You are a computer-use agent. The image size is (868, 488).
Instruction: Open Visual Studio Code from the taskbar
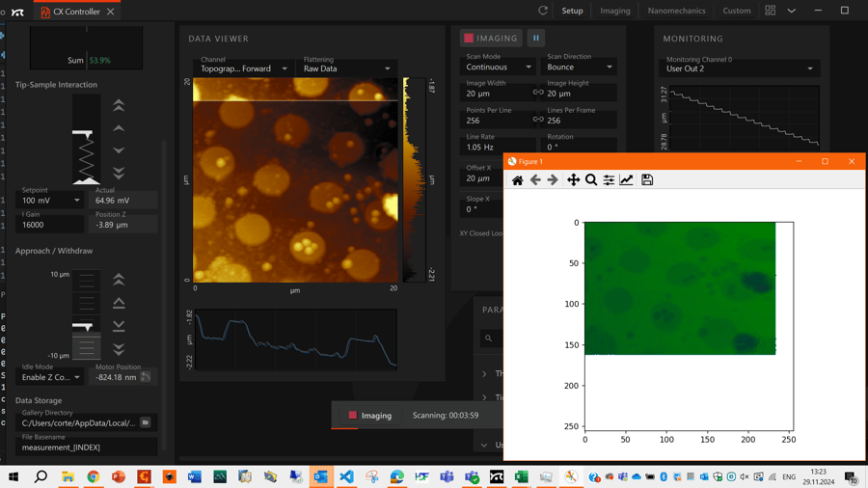(346, 476)
